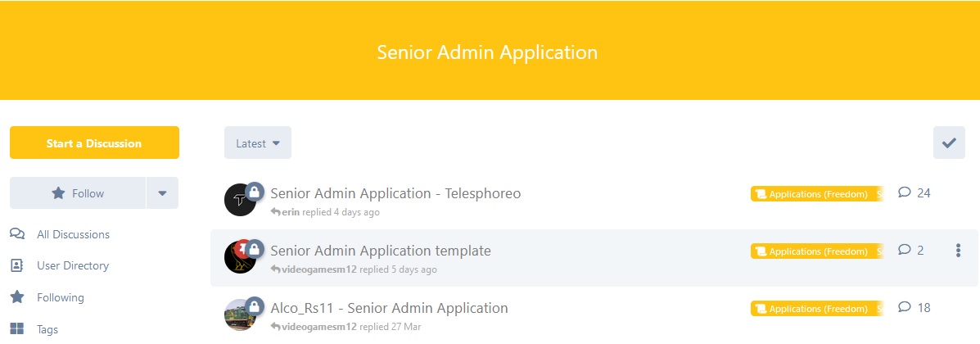Open the User Directory page
This screenshot has width=980, height=344.
(73, 265)
